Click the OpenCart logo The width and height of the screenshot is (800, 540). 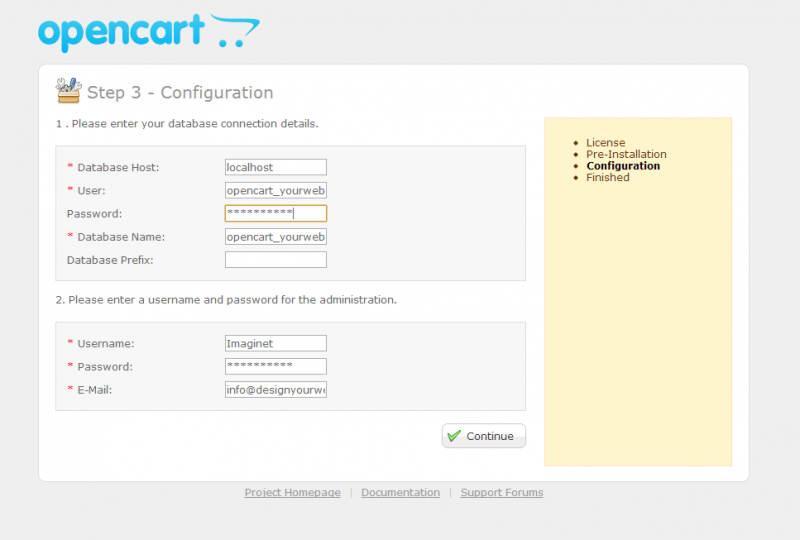click(149, 33)
